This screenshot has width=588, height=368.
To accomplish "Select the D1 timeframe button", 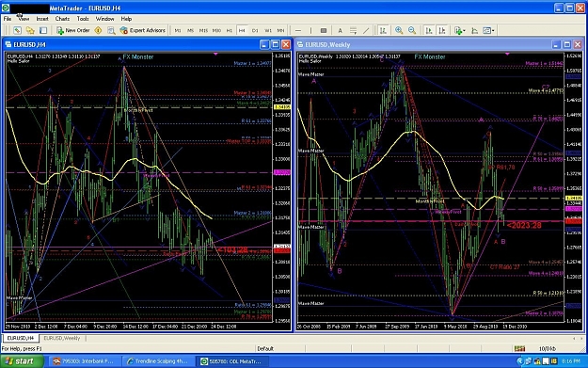I will [255, 30].
